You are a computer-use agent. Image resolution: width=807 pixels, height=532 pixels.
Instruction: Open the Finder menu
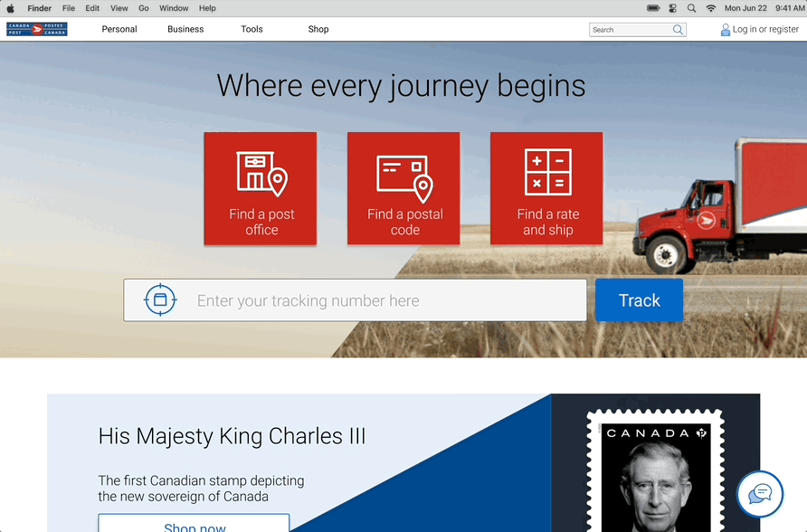coord(40,8)
